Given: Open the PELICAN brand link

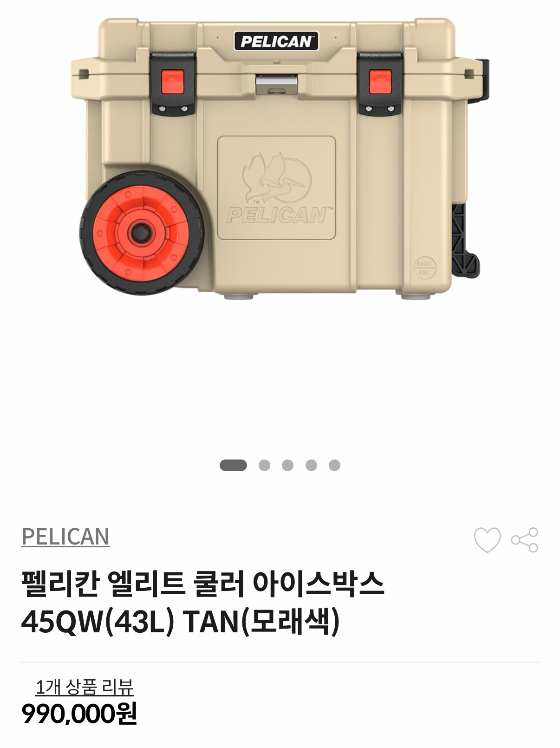Looking at the screenshot, I should [x=65, y=537].
